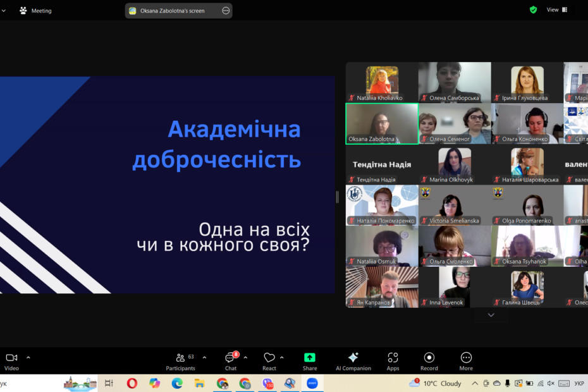Click the shared slide titled Академічна доброчесність
Screen dimensions: 588x392
pyautogui.click(x=168, y=185)
